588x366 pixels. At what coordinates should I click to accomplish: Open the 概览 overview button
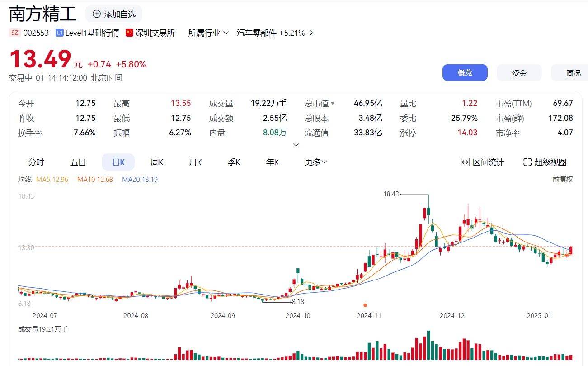tap(465, 73)
